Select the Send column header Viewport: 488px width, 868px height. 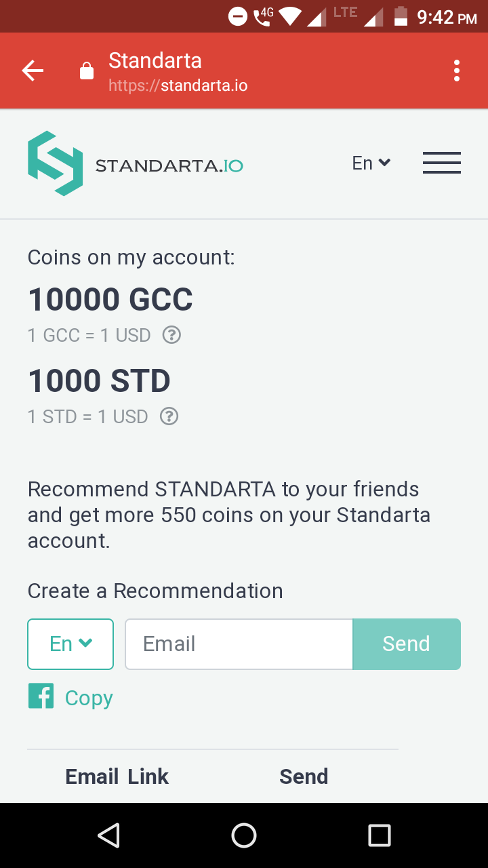pyautogui.click(x=304, y=776)
